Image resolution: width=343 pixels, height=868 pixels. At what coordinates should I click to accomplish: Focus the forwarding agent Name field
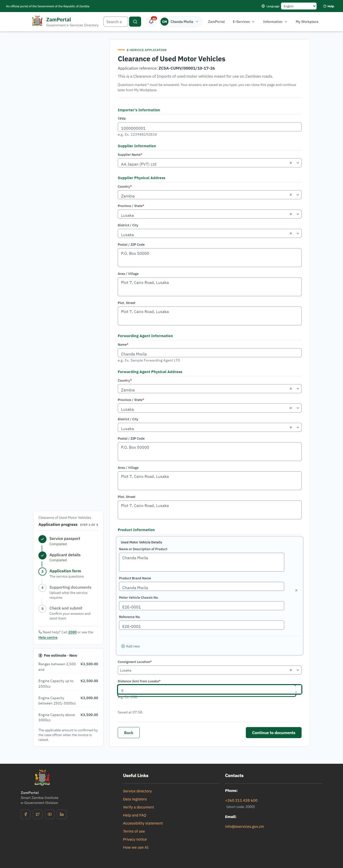[x=210, y=353]
